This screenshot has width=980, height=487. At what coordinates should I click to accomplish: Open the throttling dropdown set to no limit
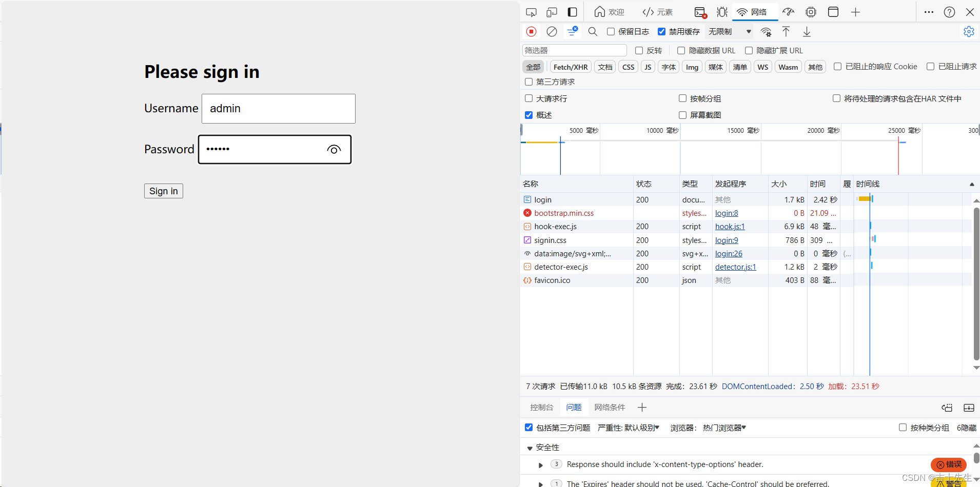click(x=730, y=32)
